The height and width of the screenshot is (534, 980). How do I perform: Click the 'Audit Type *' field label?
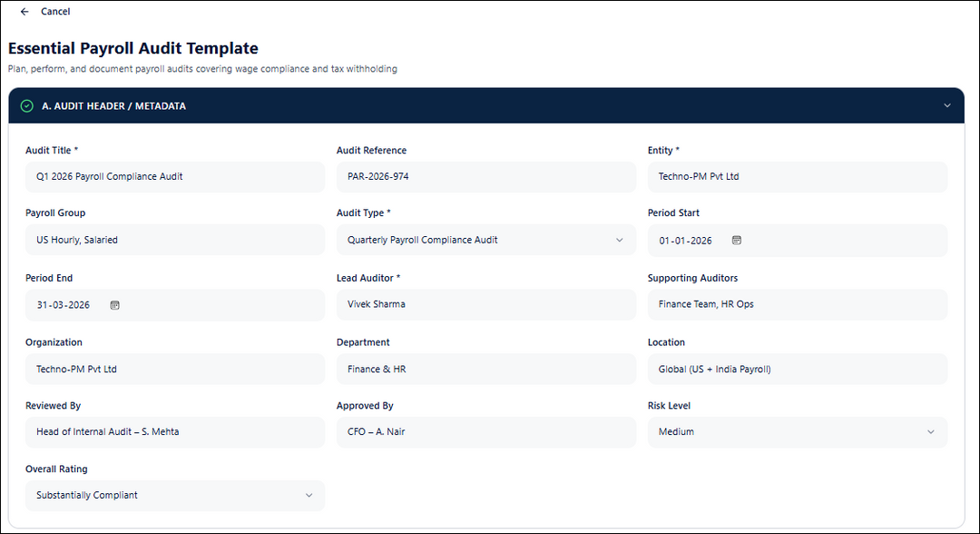(x=364, y=213)
